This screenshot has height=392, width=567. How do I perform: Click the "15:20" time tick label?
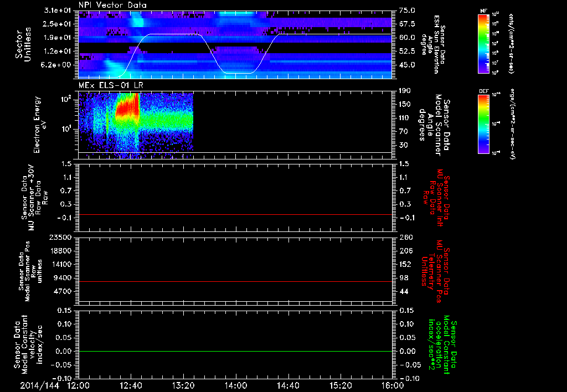(x=340, y=385)
